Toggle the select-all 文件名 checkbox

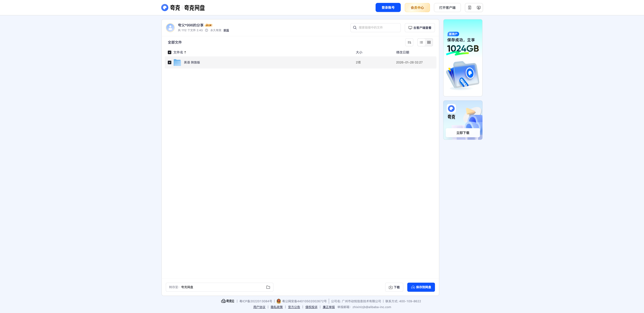(170, 52)
